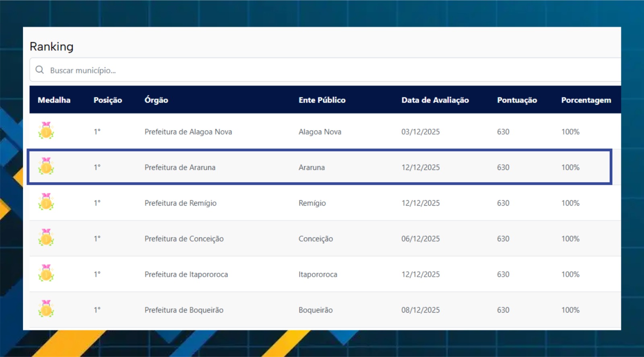Click the Boqueirão row medal icon
The width and height of the screenshot is (644, 357).
click(x=46, y=309)
